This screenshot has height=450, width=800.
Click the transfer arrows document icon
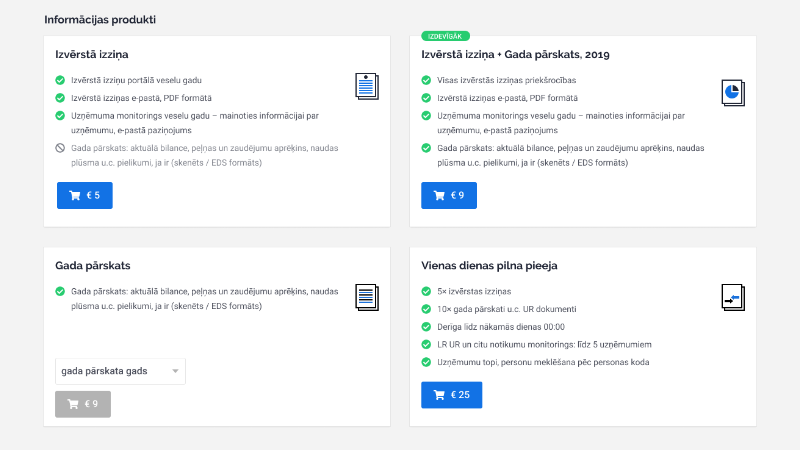[733, 297]
